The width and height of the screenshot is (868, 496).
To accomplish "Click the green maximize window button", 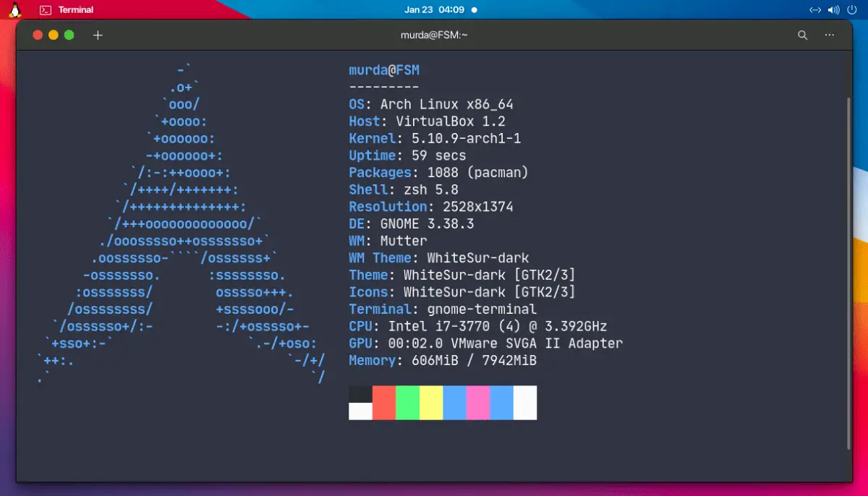I will [69, 35].
